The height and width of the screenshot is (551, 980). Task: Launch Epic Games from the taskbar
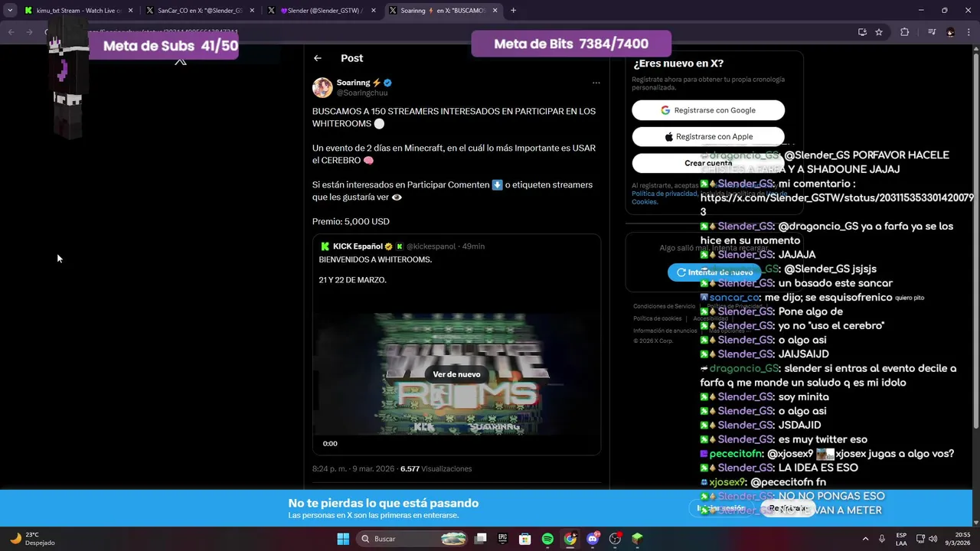click(503, 539)
